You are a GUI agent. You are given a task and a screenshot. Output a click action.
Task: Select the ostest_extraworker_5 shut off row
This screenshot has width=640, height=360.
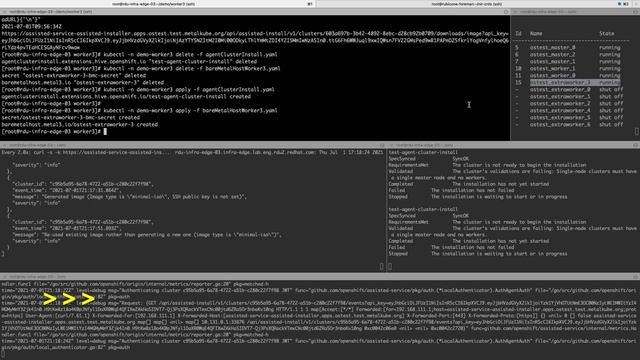(569, 117)
